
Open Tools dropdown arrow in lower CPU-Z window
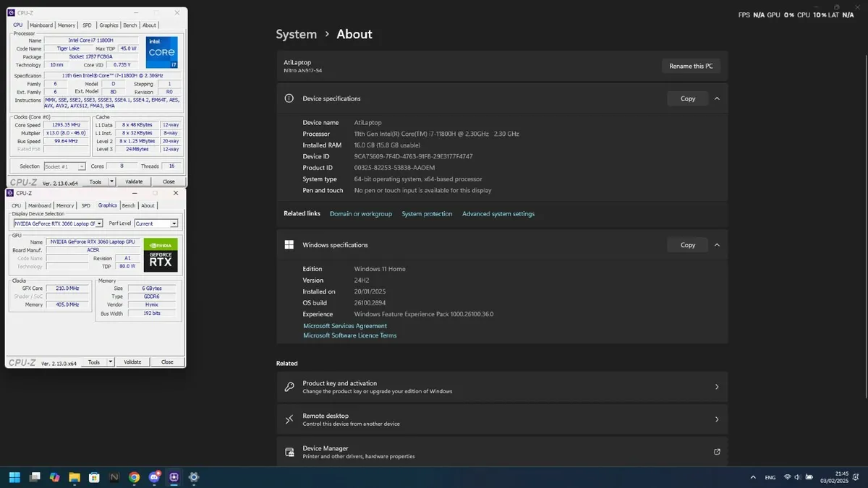click(110, 361)
